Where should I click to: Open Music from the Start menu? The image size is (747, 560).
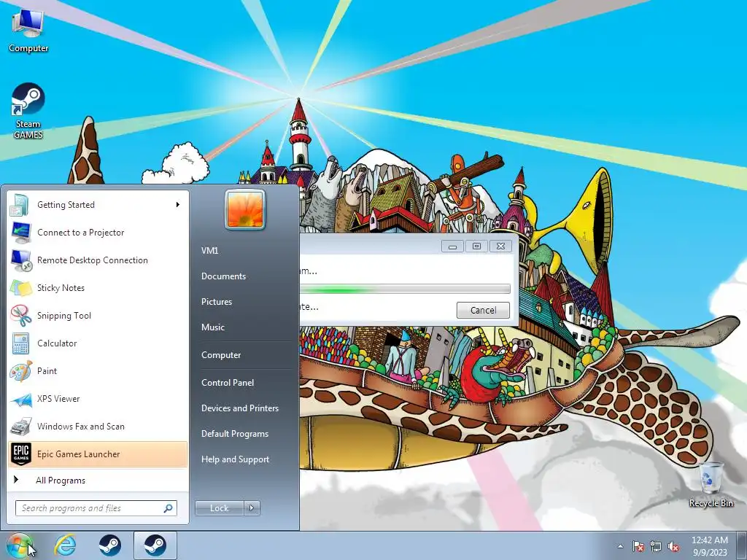(213, 327)
